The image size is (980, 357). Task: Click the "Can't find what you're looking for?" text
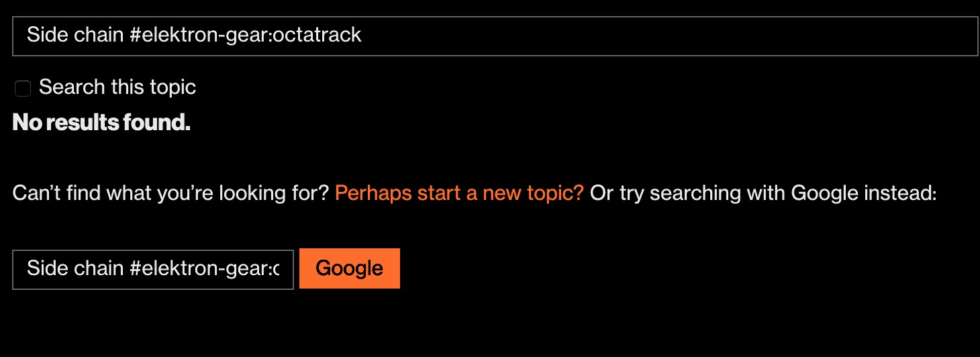170,194
